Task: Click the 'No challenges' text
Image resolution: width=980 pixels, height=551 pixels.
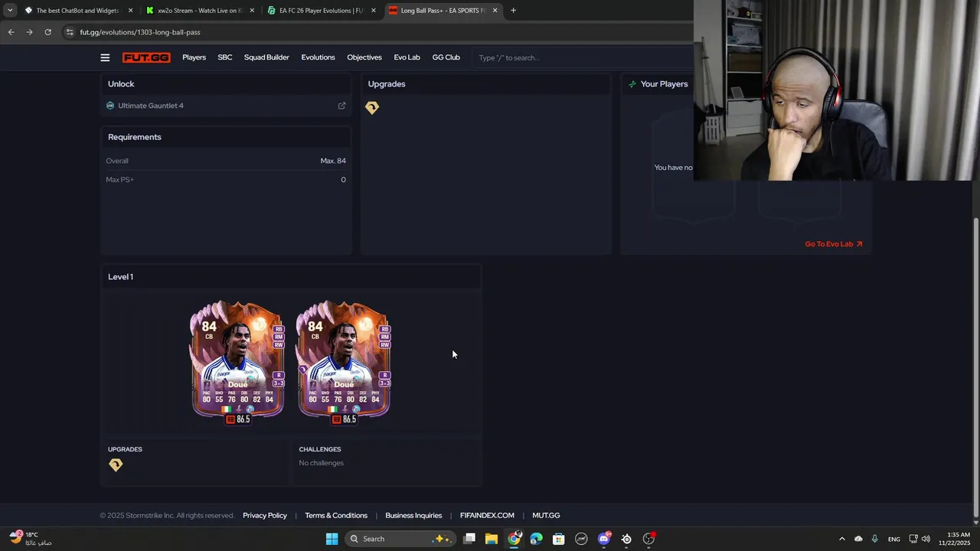Action: tap(321, 463)
